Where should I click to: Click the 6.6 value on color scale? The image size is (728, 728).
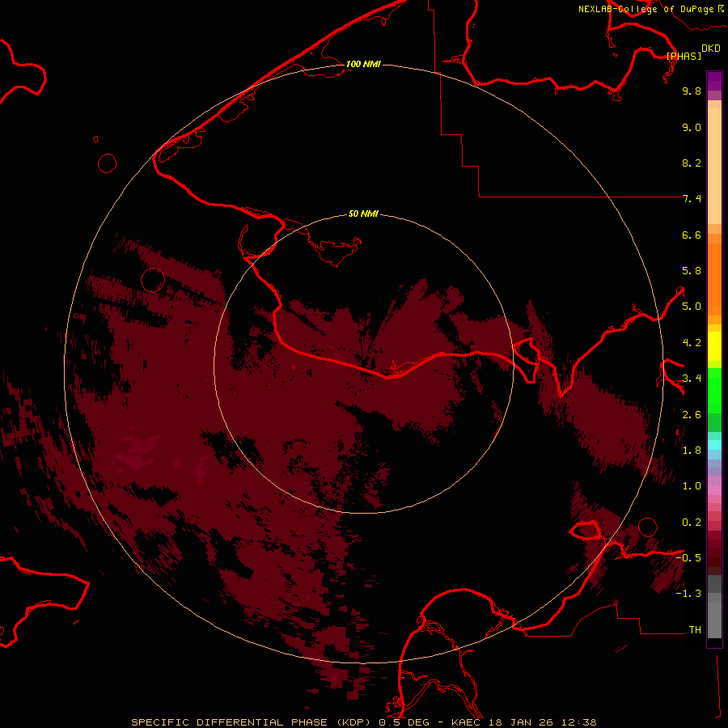tap(692, 235)
